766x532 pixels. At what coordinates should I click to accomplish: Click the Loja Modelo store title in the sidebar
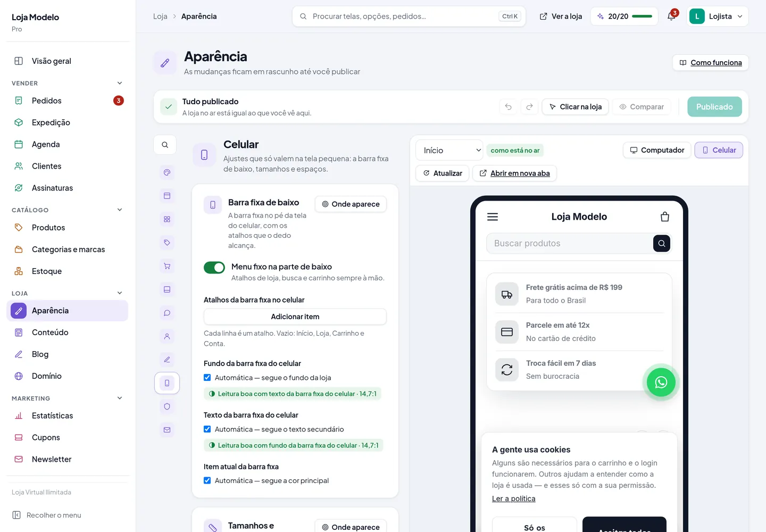point(36,17)
